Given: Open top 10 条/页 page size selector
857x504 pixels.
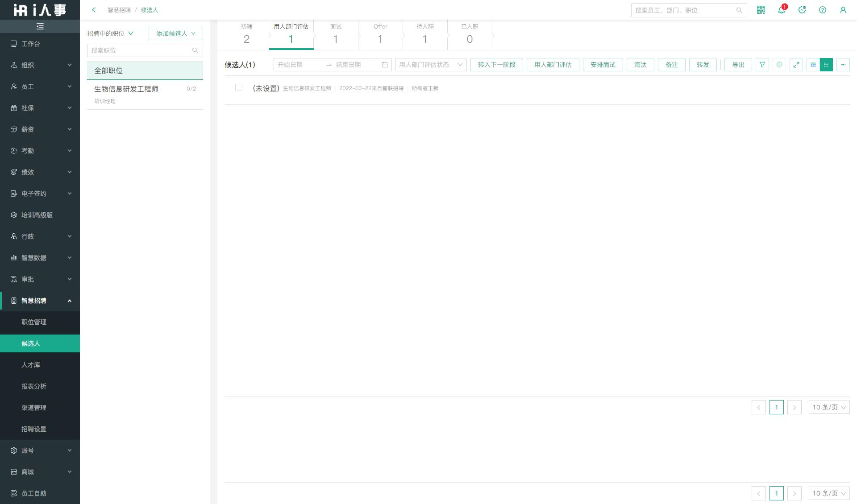Looking at the screenshot, I should tap(829, 407).
